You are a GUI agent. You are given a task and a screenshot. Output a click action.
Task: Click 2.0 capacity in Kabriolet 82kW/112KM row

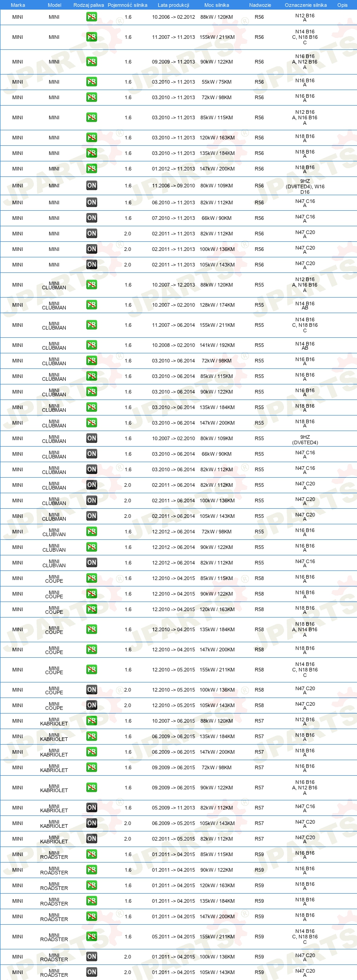[128, 839]
